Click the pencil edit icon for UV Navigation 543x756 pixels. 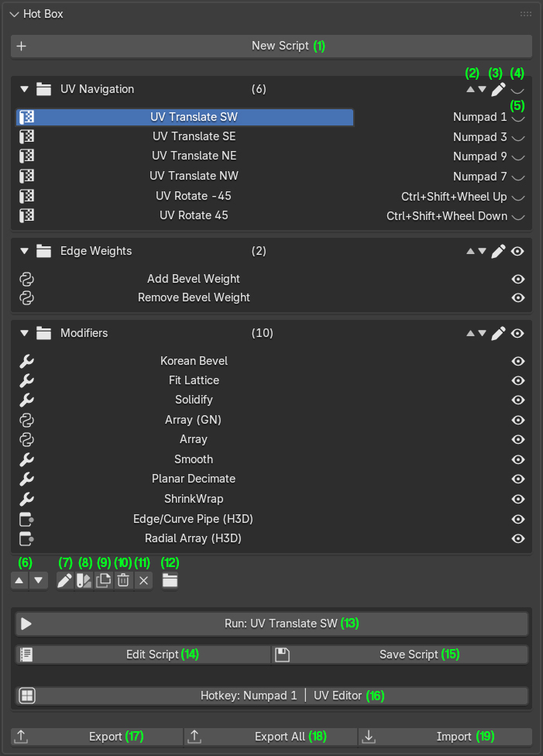click(498, 89)
